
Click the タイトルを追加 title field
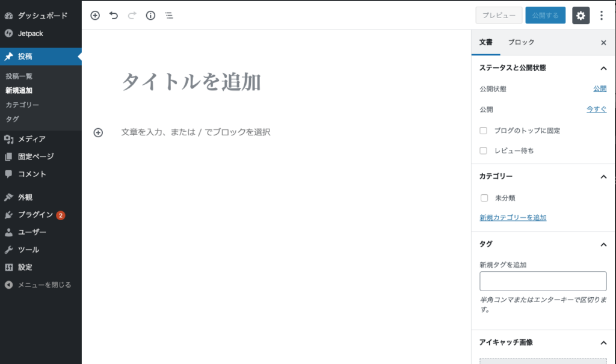click(191, 82)
